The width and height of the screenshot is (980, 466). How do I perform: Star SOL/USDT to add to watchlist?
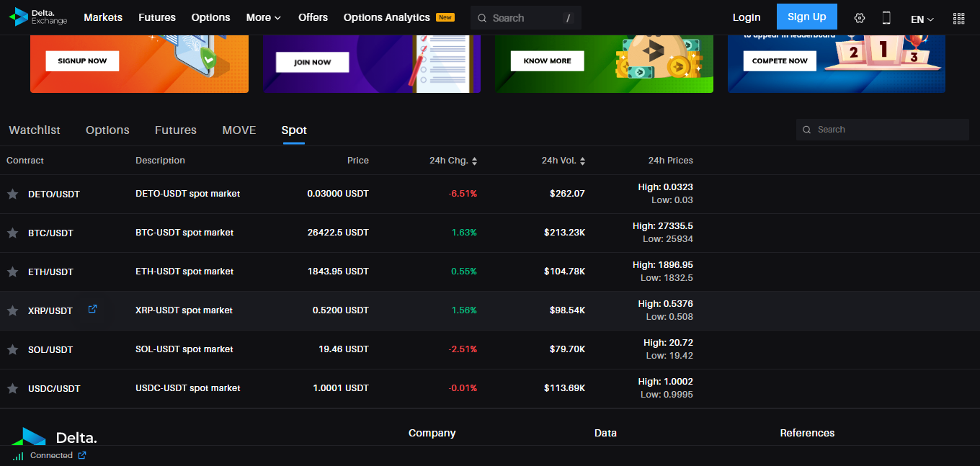tap(12, 349)
